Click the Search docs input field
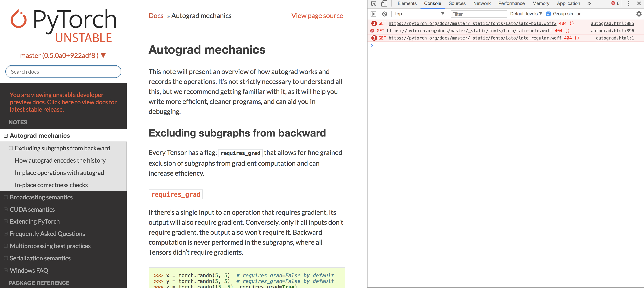 63,72
